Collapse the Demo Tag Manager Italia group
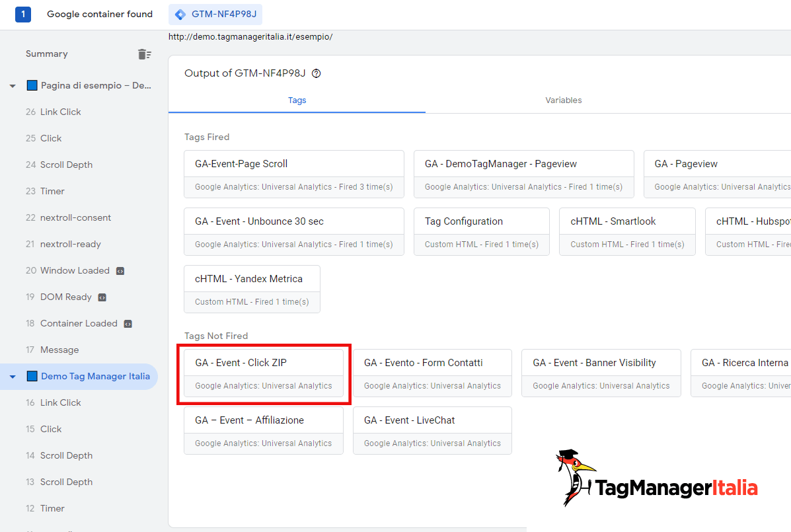 pyautogui.click(x=13, y=377)
